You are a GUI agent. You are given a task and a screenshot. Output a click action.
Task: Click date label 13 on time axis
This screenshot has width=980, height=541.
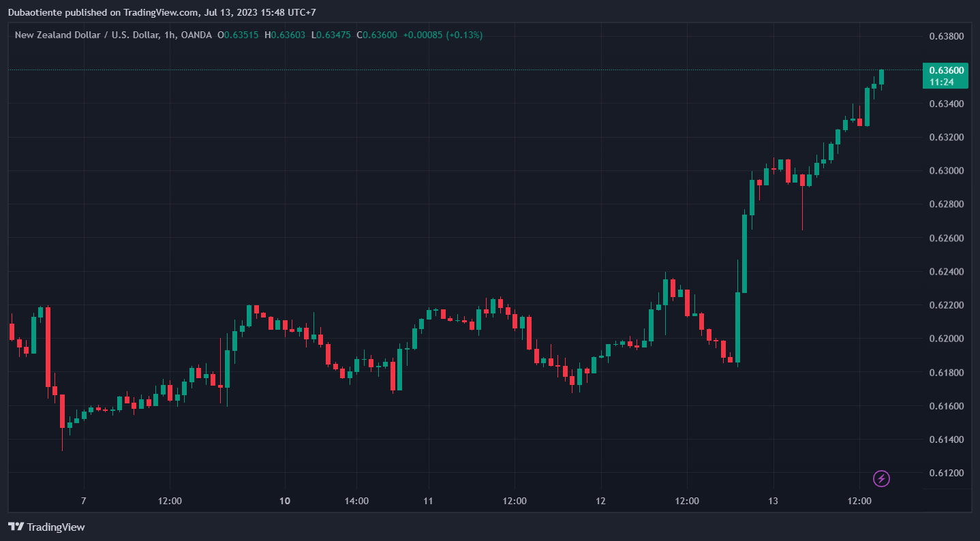click(x=773, y=501)
